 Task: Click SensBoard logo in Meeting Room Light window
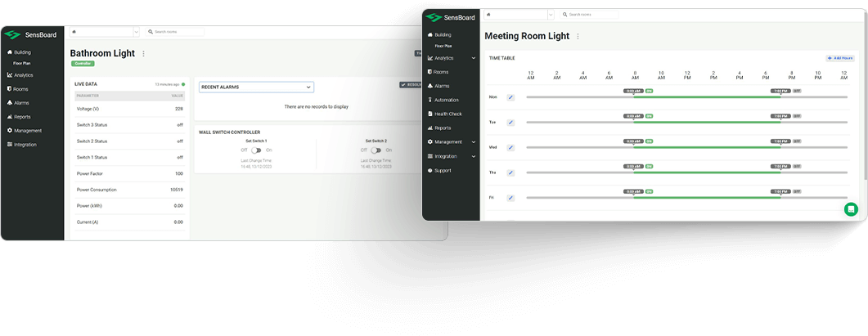pyautogui.click(x=449, y=18)
